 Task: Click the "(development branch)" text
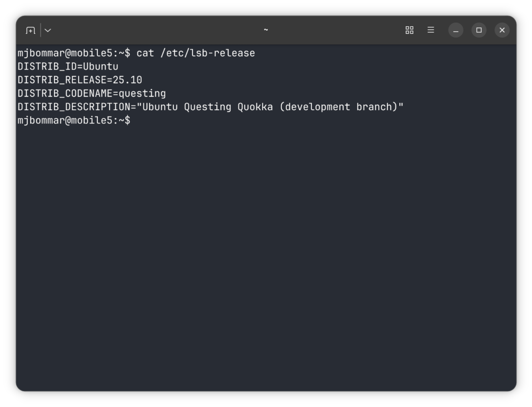click(339, 107)
